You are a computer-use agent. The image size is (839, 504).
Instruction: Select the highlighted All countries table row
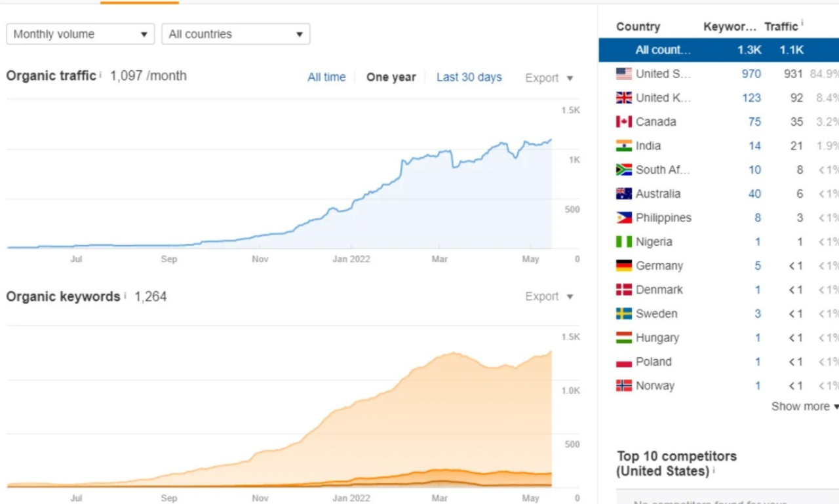click(x=718, y=50)
